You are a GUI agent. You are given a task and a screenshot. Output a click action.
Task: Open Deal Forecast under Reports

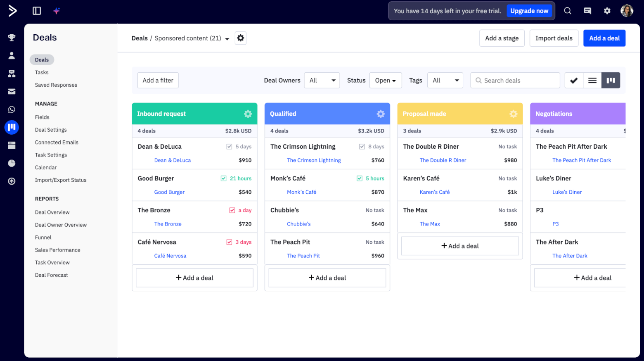tap(51, 275)
